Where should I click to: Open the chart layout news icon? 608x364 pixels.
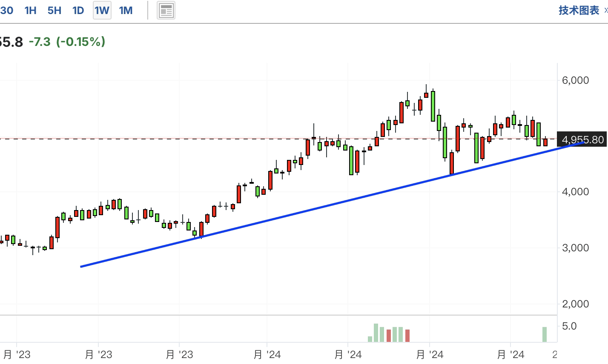tap(166, 11)
